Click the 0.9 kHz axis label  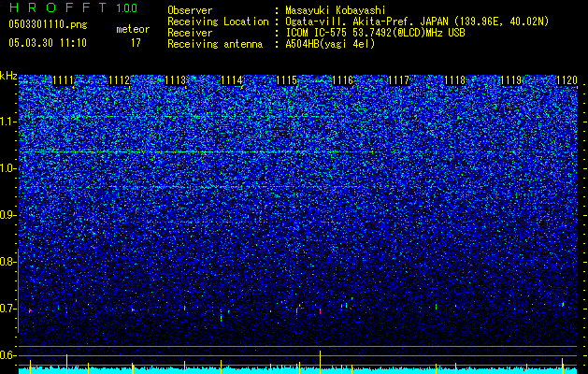point(7,215)
